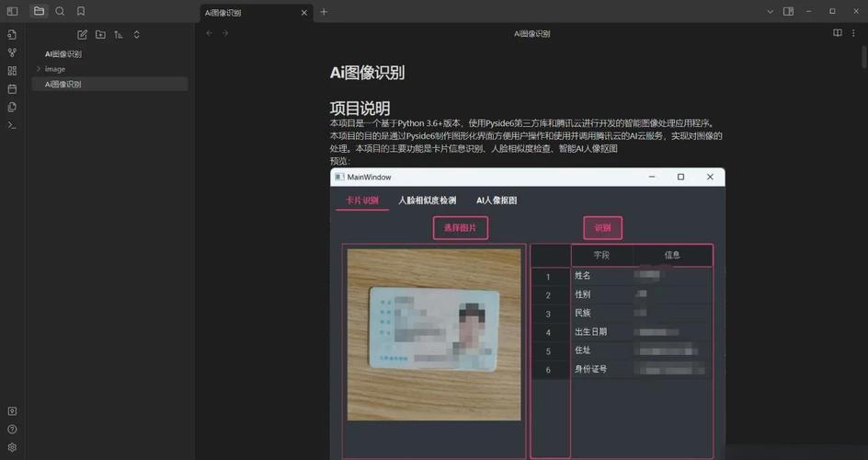Click 选择图片 button in MainWindow preview
Screen dimensions: 868x460
[460, 227]
